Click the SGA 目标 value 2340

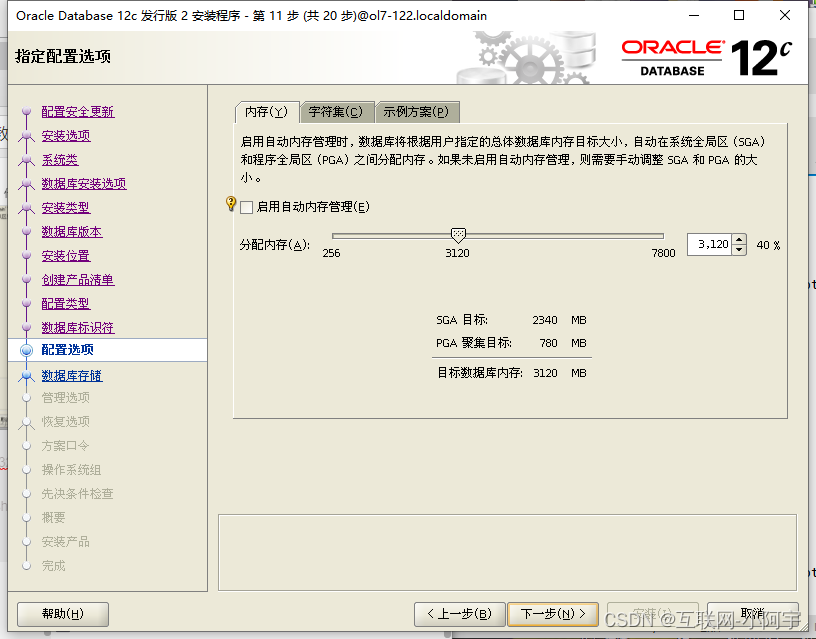pos(545,320)
